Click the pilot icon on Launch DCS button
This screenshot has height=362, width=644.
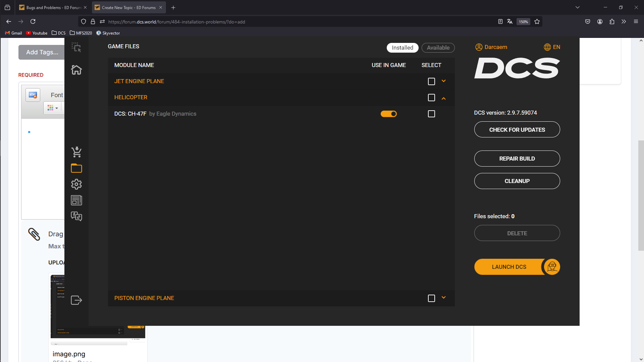[x=552, y=267]
